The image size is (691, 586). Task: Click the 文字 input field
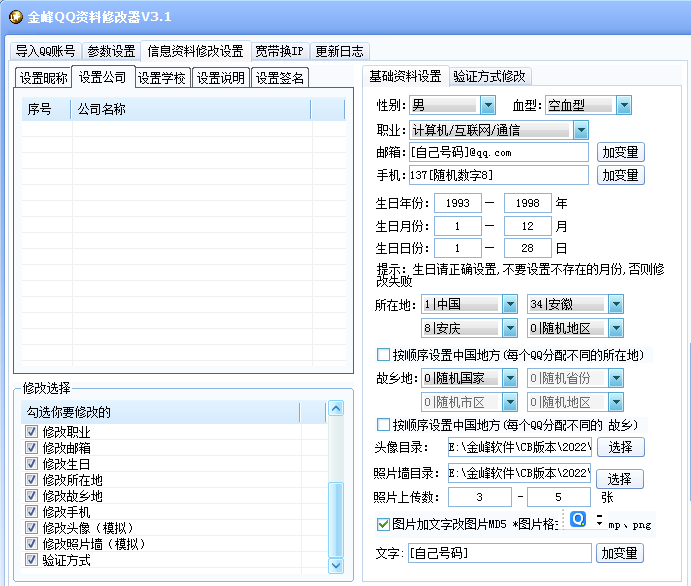(x=500, y=553)
